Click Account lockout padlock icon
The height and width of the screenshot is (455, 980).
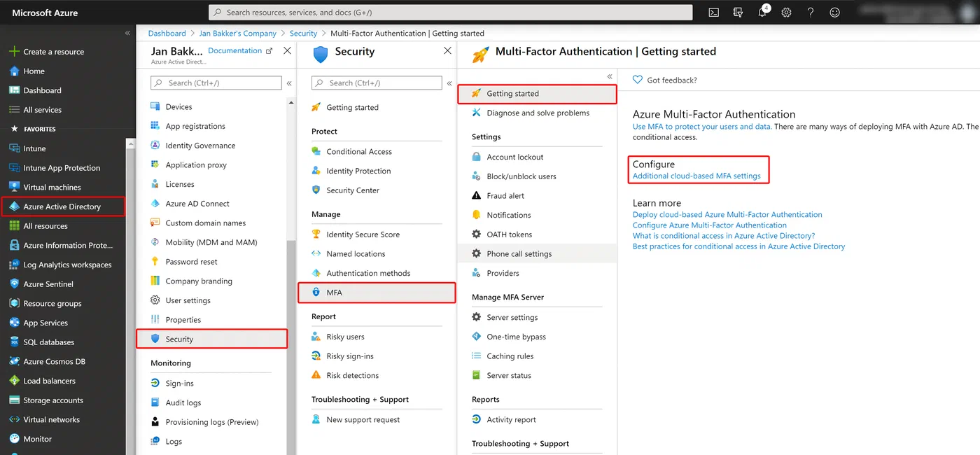pyautogui.click(x=477, y=157)
